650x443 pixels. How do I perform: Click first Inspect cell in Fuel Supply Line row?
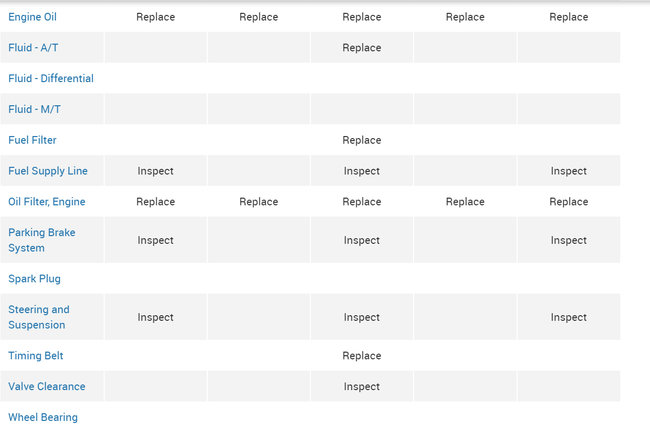(x=155, y=171)
